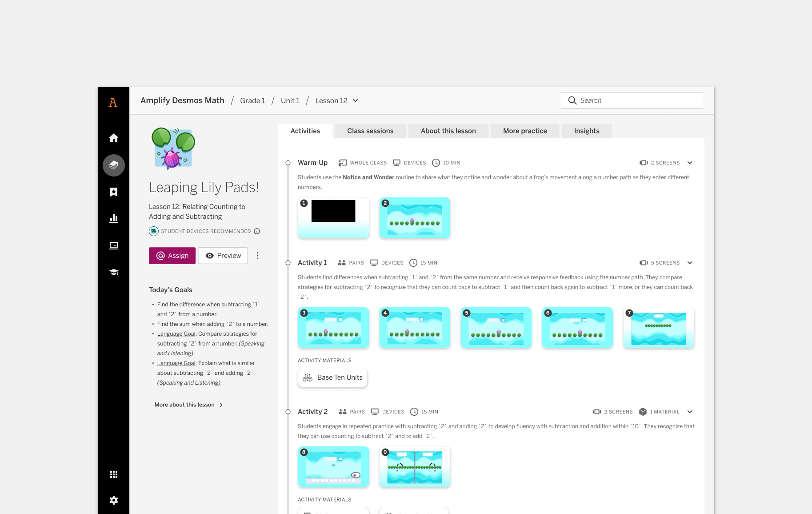Click the Activity 1 timeline marker
The width and height of the screenshot is (812, 514).
[x=288, y=263]
